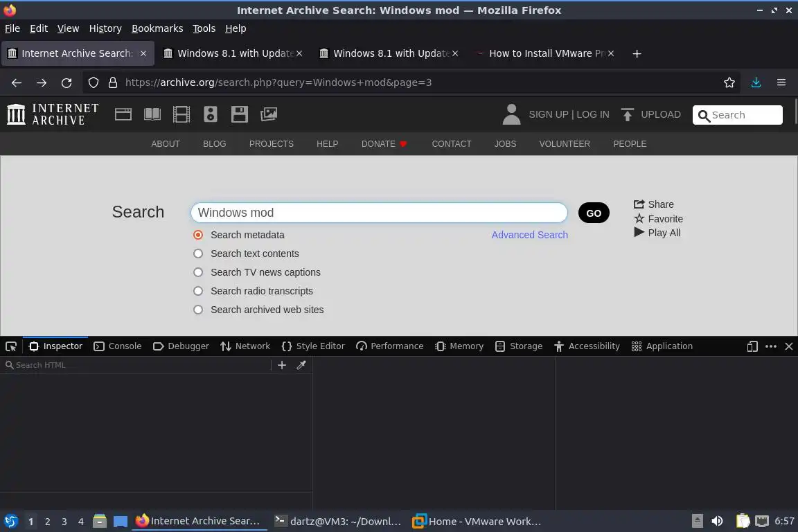Screen dimensions: 798x532
Task: Open the History menu
Action: [x=105, y=28]
